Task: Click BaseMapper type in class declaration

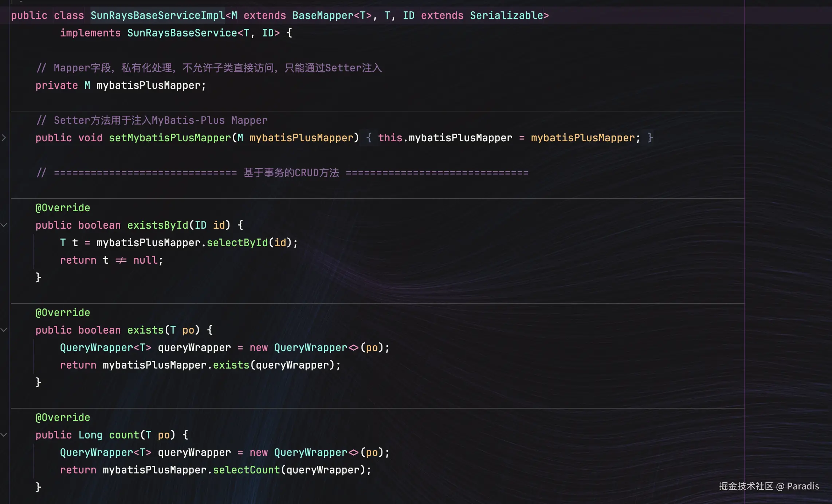Action: (x=323, y=15)
